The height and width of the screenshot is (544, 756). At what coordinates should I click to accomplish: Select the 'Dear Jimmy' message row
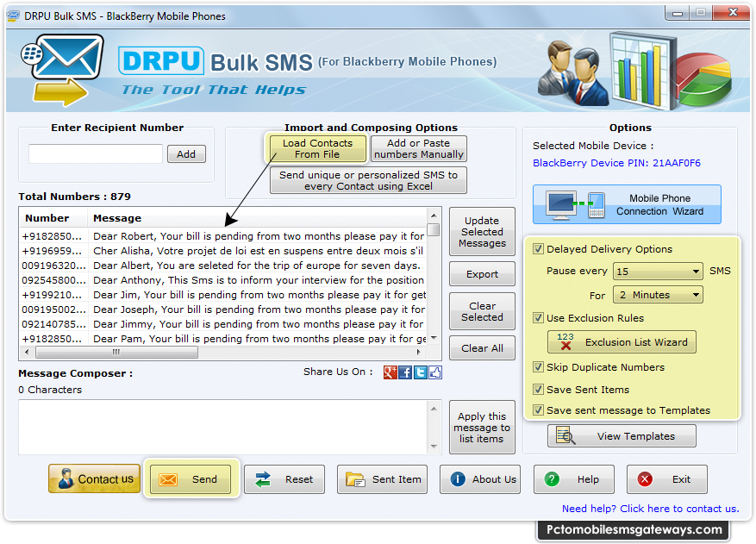223,324
